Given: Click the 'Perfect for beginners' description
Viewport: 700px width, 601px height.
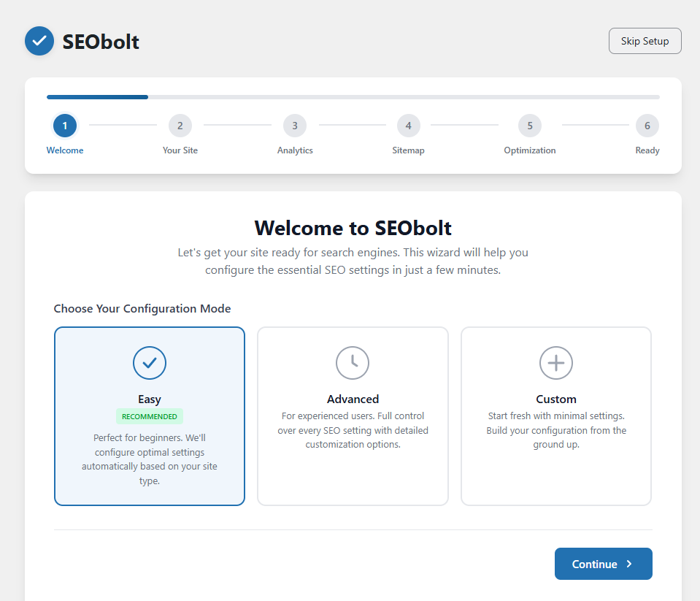Looking at the screenshot, I should coord(150,459).
